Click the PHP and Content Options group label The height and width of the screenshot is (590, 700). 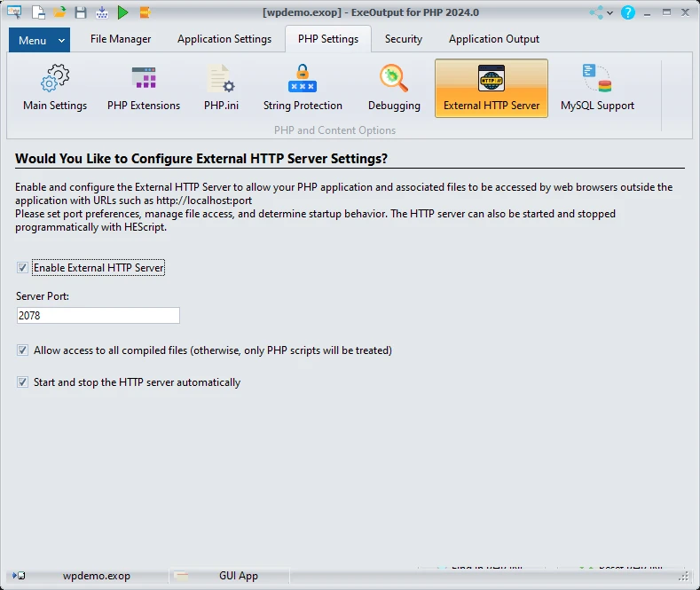point(334,130)
